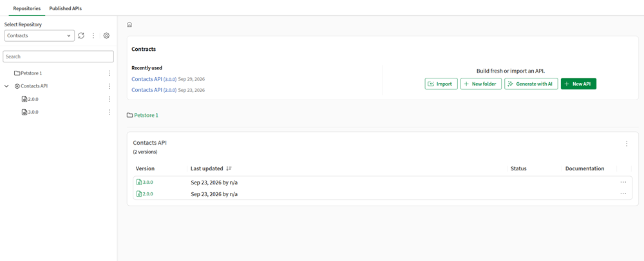
Task: Click the folder icon beside the Petstore 1 link
Action: pos(130,116)
